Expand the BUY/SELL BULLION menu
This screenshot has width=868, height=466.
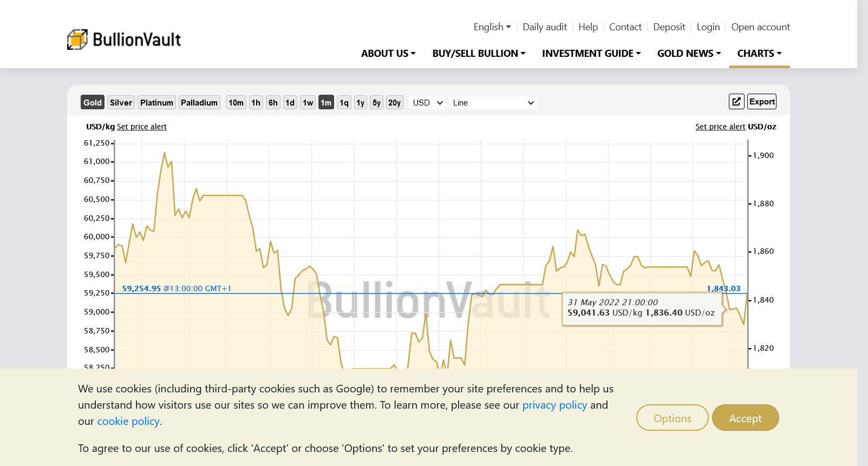coord(479,54)
